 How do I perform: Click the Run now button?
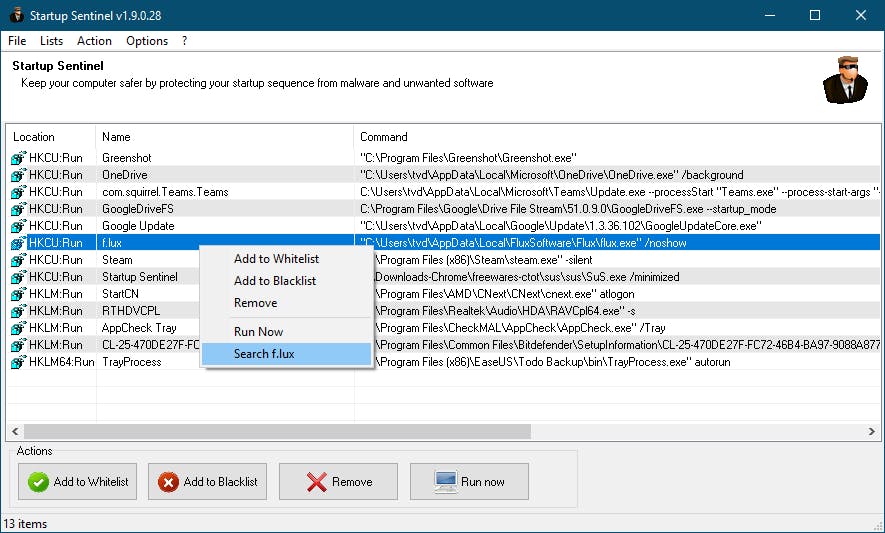point(469,482)
